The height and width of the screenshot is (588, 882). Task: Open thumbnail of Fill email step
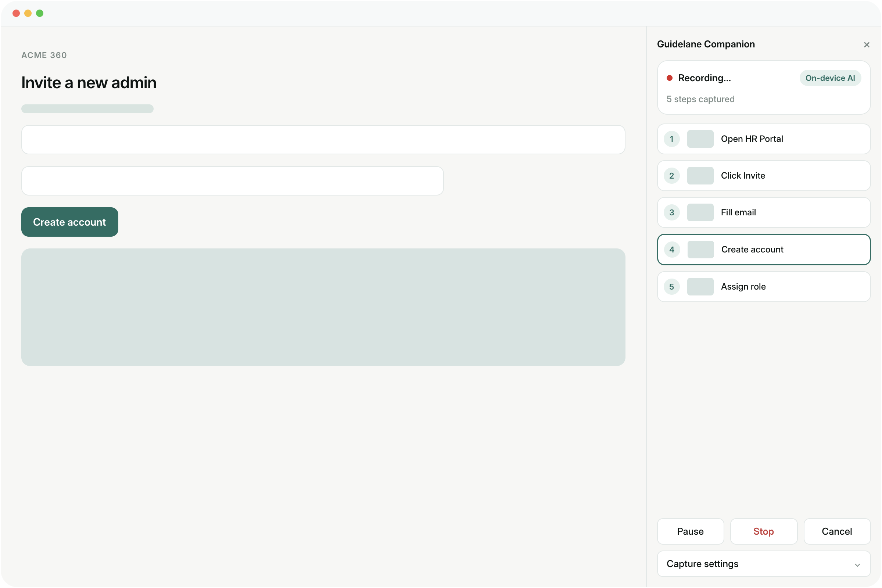click(700, 212)
